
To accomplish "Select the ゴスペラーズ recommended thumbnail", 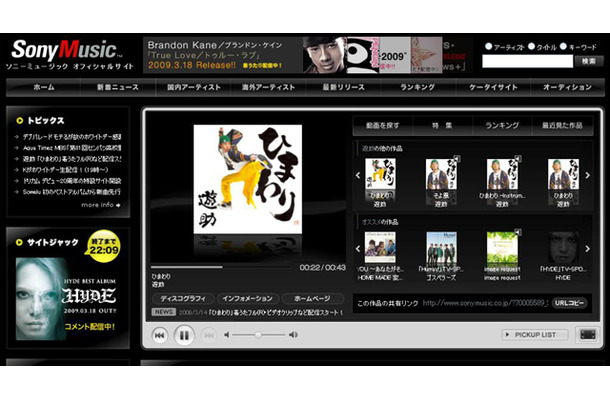I will [x=441, y=247].
